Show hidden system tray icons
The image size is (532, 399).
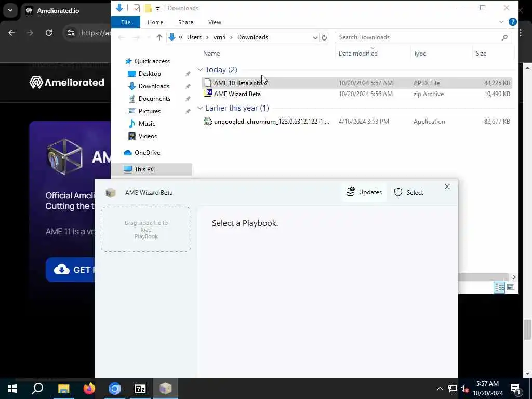(x=440, y=389)
